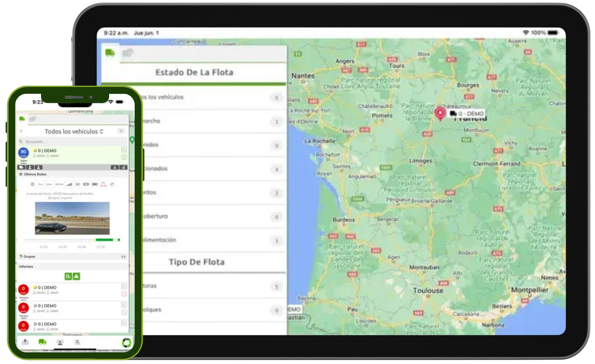Toggle favorite star on last DEMO vehicle

click(35, 324)
